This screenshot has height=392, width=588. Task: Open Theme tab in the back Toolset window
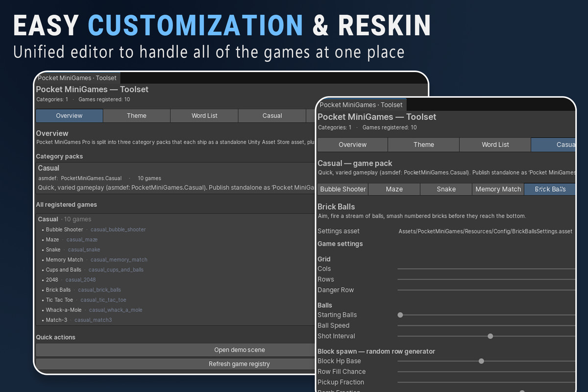click(137, 116)
